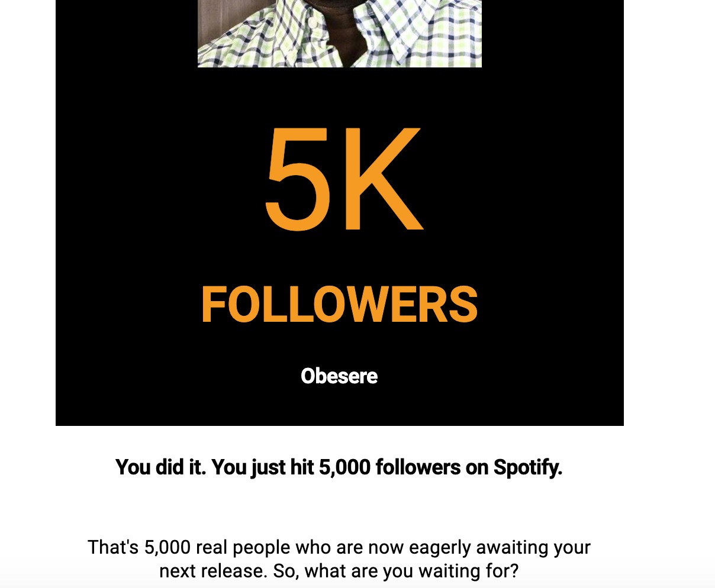Select the Obesere artist name

[339, 376]
